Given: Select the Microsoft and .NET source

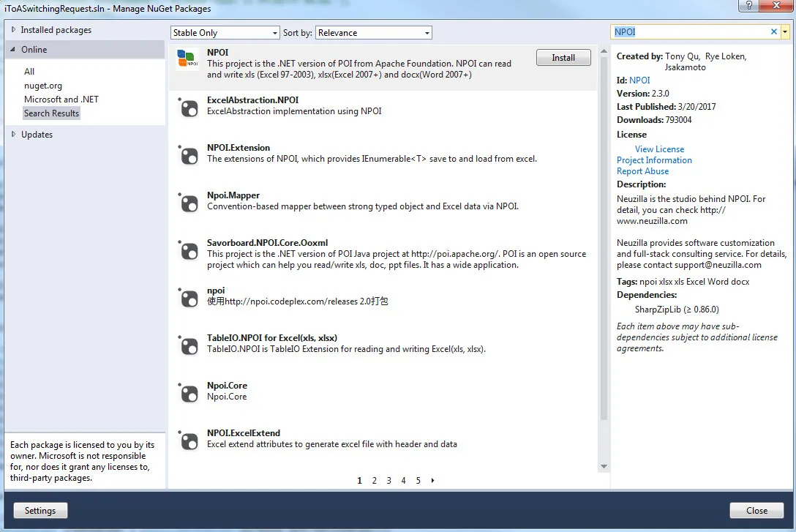Looking at the screenshot, I should 61,99.
